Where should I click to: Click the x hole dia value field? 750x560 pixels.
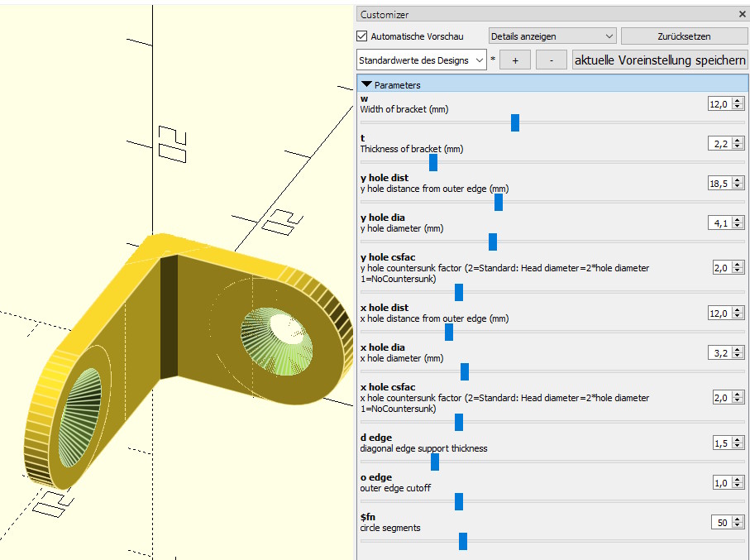pos(720,352)
